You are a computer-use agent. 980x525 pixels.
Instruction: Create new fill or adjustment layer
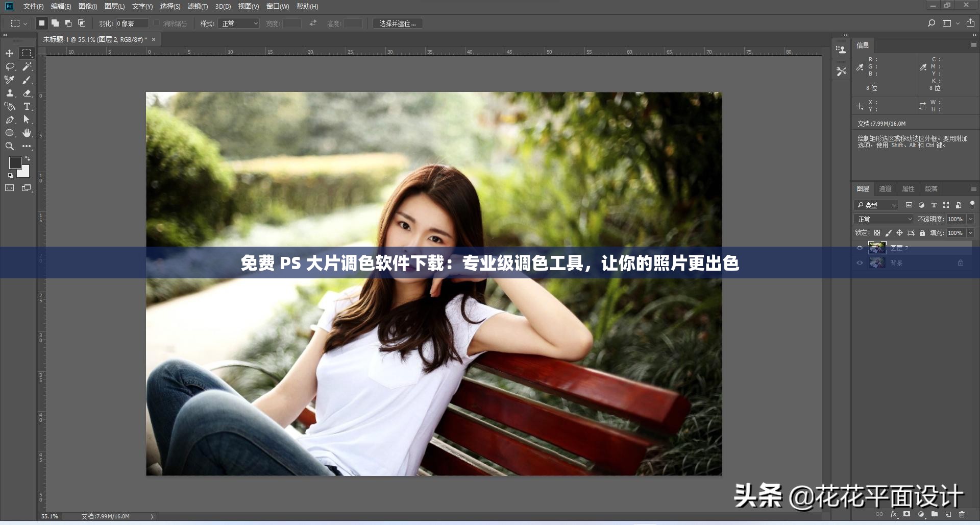(921, 514)
